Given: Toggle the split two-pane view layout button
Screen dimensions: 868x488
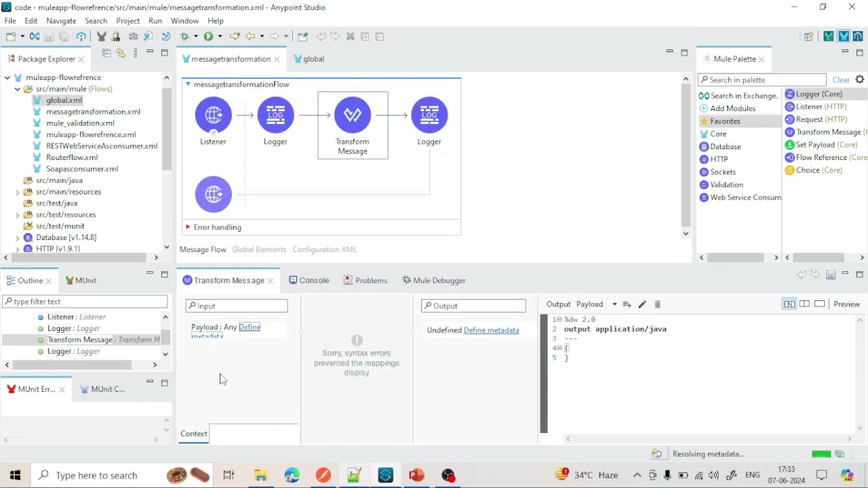Looking at the screenshot, I should click(x=804, y=304).
